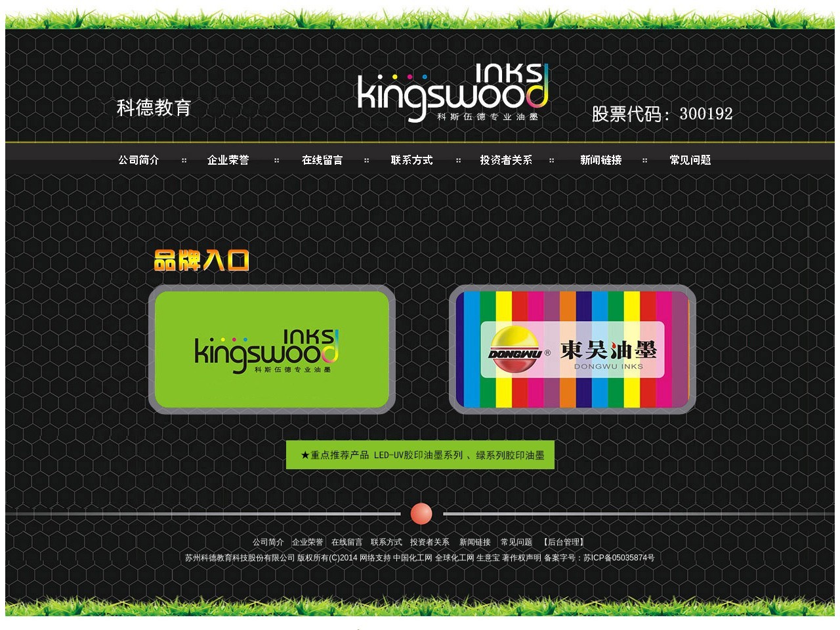Click footer link 常见问题
Screen dimensions: 840x630
point(516,542)
